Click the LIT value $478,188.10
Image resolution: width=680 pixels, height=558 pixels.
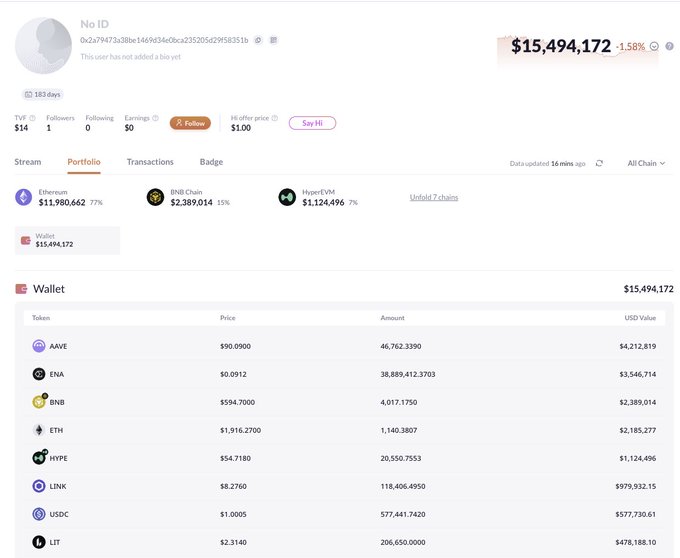point(636,542)
